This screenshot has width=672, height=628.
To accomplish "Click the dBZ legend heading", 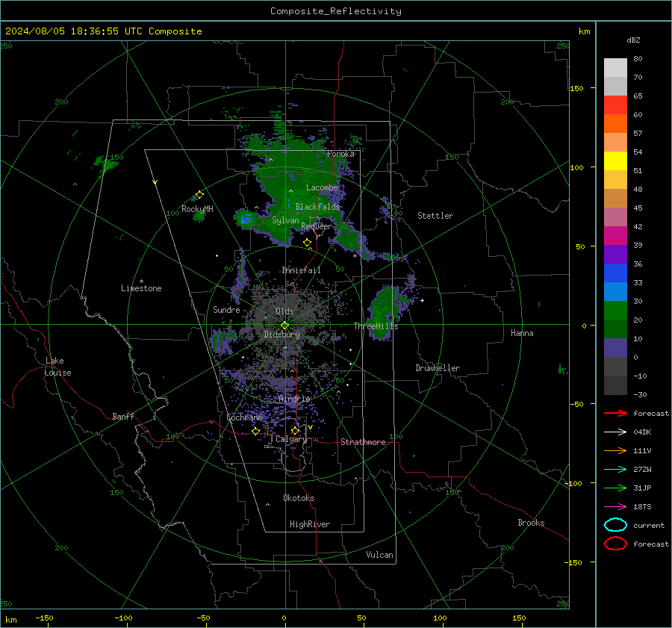I will [x=633, y=40].
